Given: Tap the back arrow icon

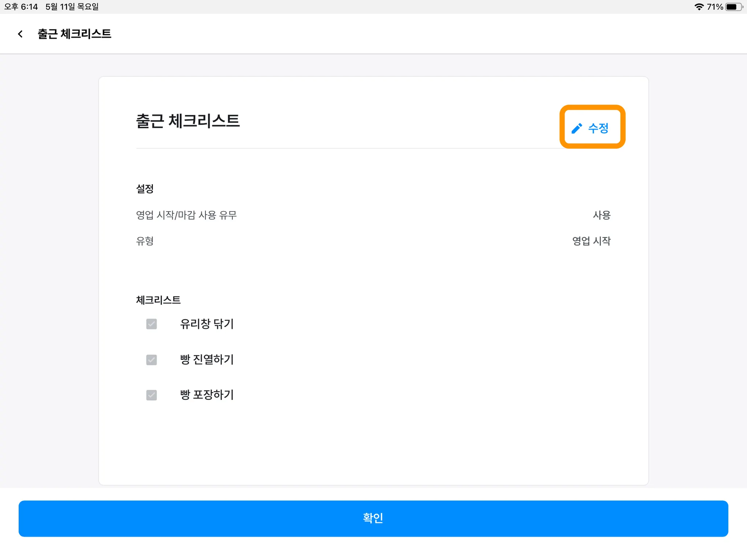Looking at the screenshot, I should (x=20, y=34).
